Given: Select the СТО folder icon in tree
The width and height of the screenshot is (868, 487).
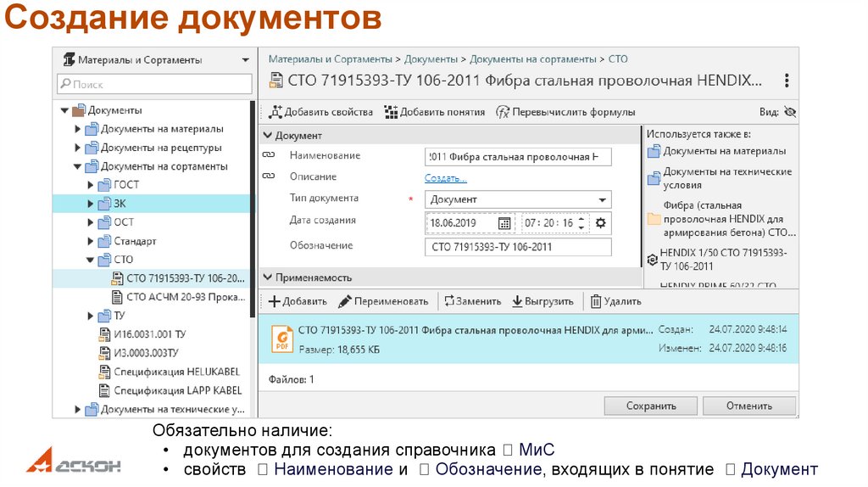Looking at the screenshot, I should click(104, 260).
